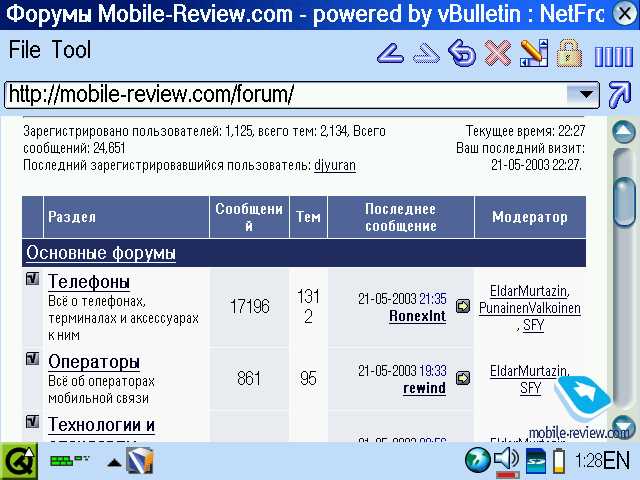Open RonexInt last poster profile
This screenshot has height=480, width=640.
[417, 316]
